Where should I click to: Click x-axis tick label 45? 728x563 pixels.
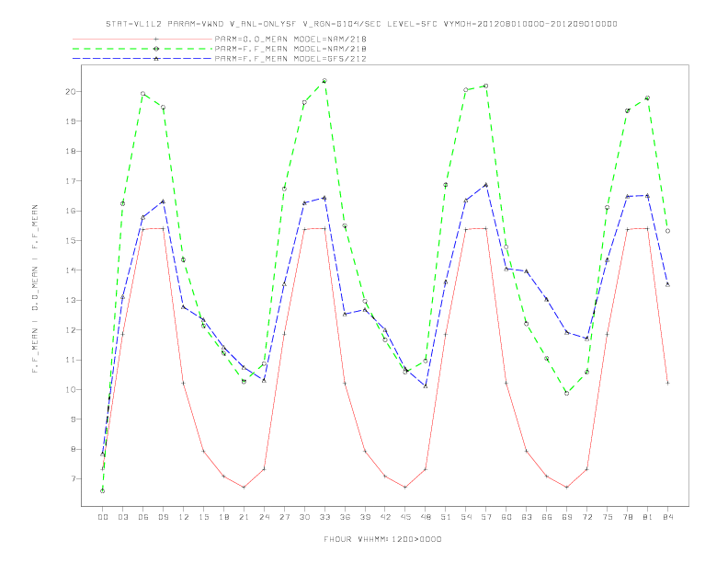[x=405, y=517]
